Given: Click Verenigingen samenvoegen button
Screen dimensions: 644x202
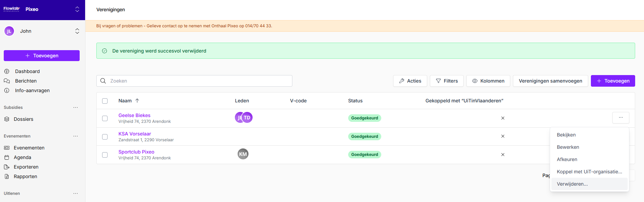Looking at the screenshot, I should point(550,81).
